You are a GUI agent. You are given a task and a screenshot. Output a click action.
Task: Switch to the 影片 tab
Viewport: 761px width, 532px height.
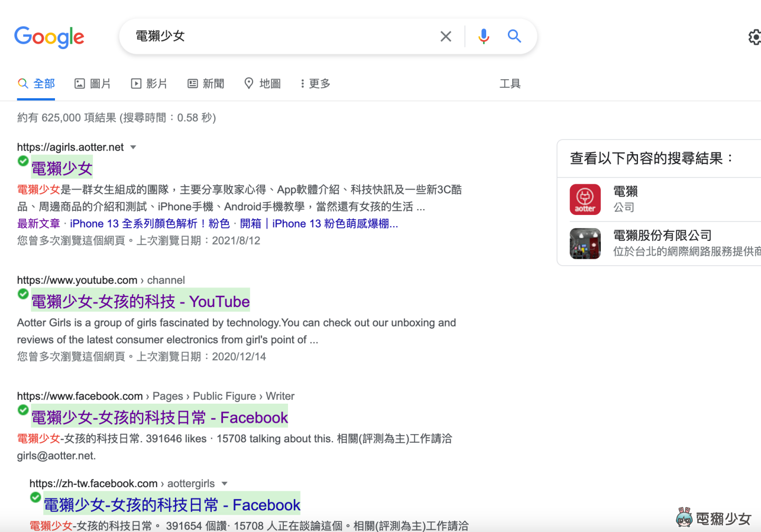(149, 83)
